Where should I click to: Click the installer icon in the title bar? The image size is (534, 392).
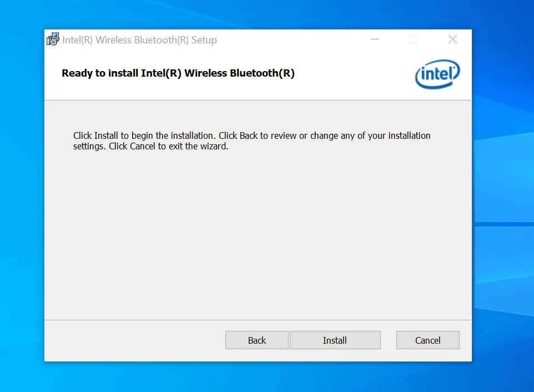pyautogui.click(x=53, y=40)
